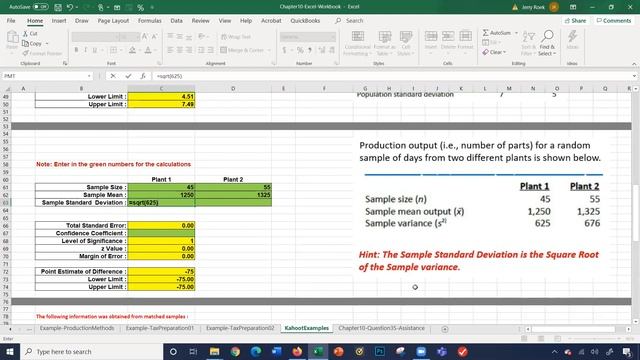Switch to Example-TaxPreparation01 sheet tab
640x360 pixels.
(x=160, y=328)
